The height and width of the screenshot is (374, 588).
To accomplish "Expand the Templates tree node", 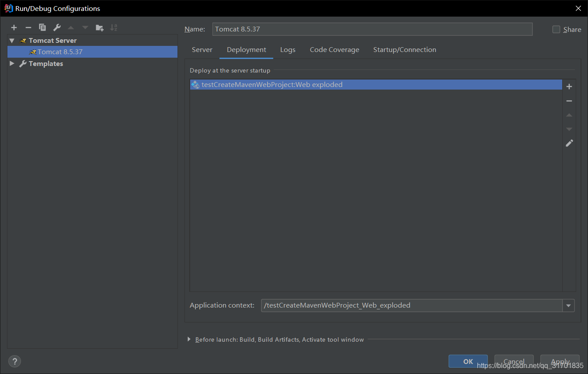I will [x=12, y=63].
